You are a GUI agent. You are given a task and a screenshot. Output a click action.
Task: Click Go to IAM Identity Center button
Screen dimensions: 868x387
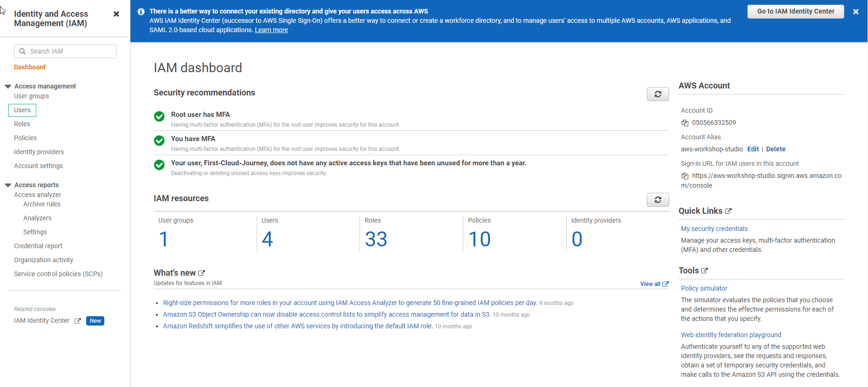[x=795, y=12]
